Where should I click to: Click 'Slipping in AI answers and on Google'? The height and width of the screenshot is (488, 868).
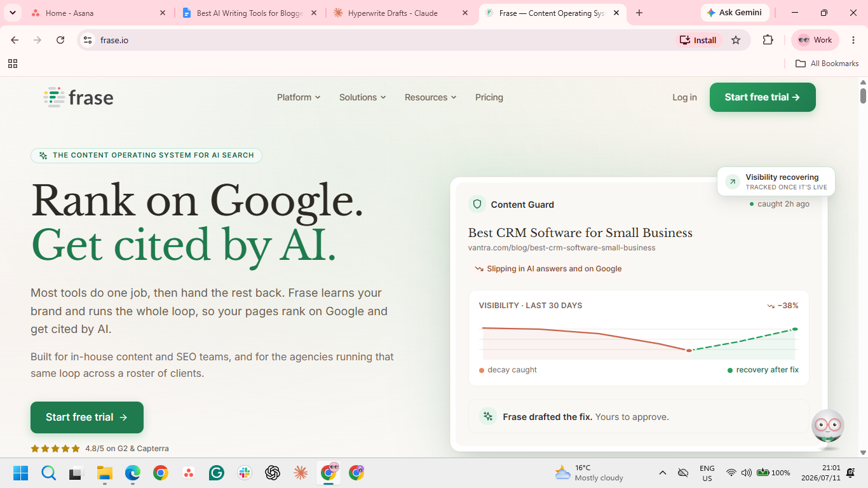(x=554, y=269)
